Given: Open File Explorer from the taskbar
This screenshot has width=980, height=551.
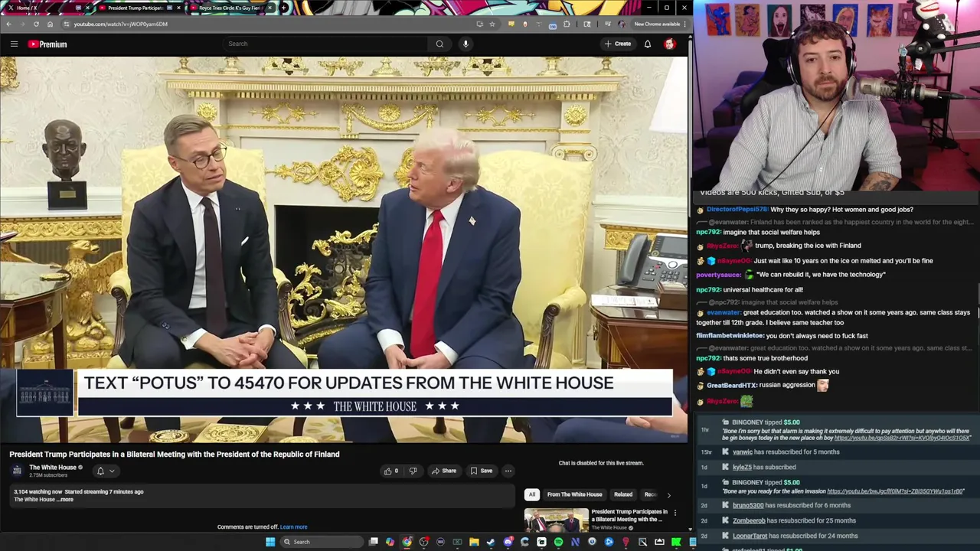Looking at the screenshot, I should click(x=474, y=542).
